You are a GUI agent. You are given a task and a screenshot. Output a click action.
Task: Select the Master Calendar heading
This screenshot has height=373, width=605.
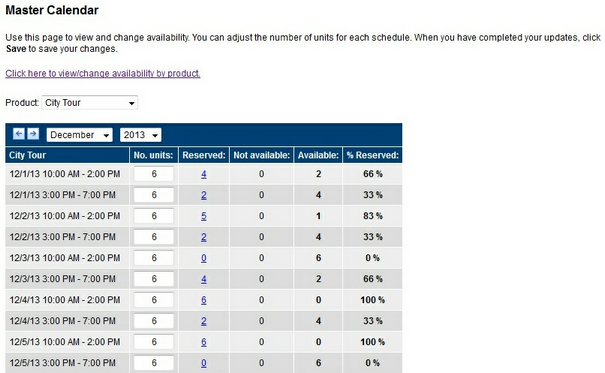click(52, 10)
